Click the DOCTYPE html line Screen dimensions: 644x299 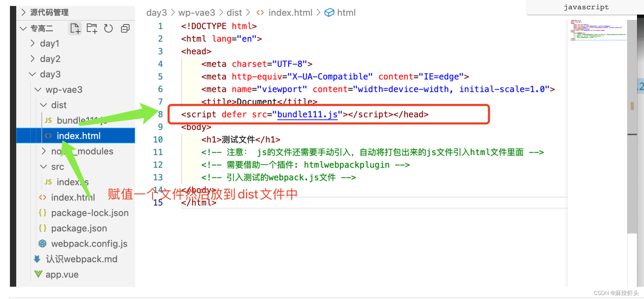point(219,26)
